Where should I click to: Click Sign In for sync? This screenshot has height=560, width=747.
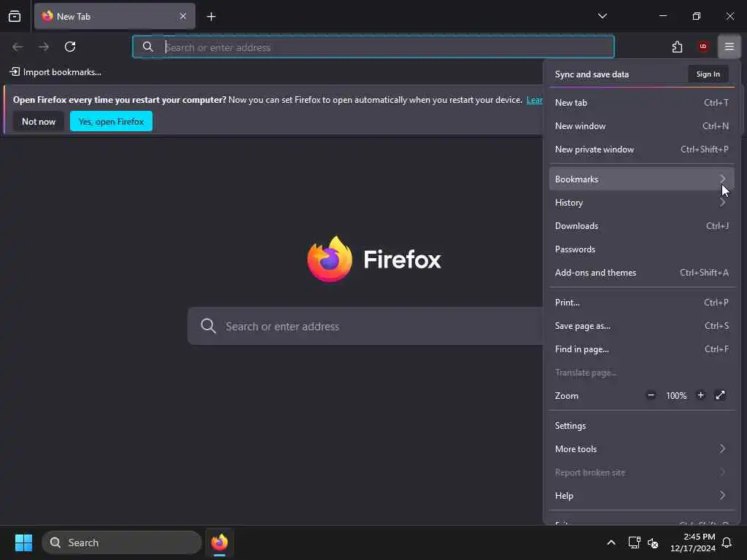click(x=708, y=74)
